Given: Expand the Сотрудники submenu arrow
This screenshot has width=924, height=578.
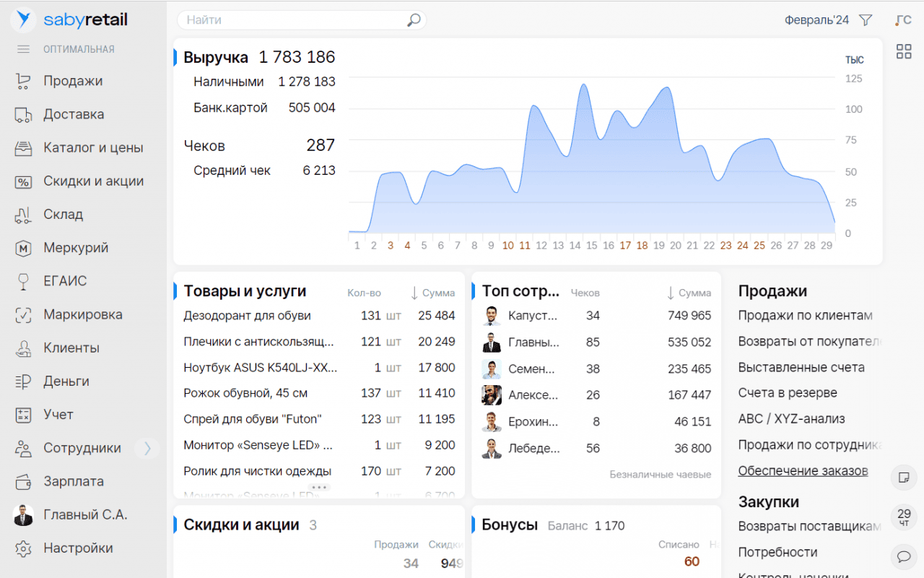Looking at the screenshot, I should 147,448.
